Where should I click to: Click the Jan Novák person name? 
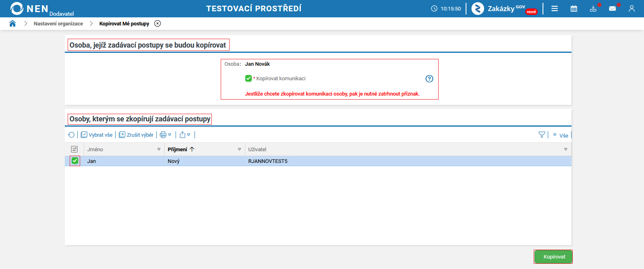pyautogui.click(x=257, y=64)
